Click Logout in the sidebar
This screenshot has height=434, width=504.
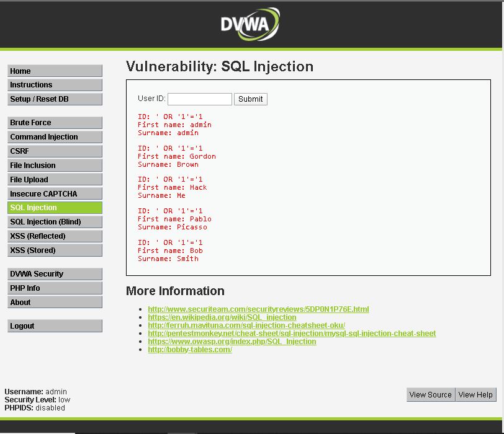tap(55, 326)
